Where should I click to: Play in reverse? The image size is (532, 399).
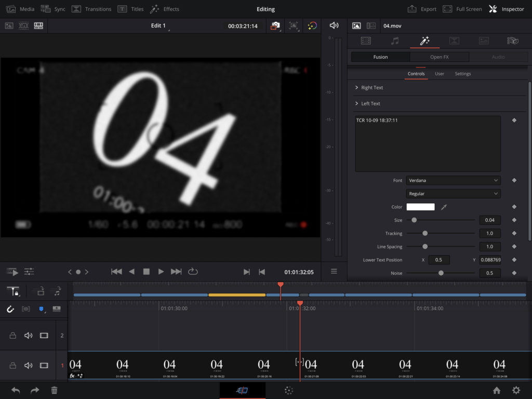[x=131, y=272]
